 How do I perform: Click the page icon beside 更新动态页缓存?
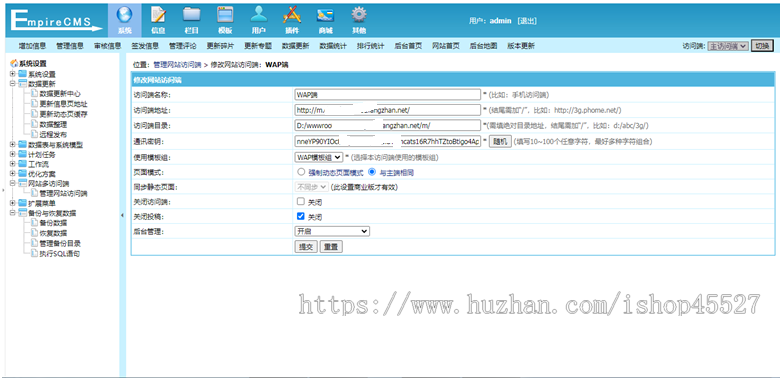(x=34, y=114)
